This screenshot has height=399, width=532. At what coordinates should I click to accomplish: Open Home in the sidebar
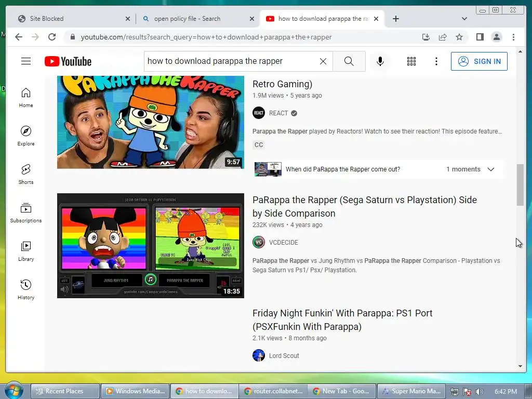pos(26,98)
